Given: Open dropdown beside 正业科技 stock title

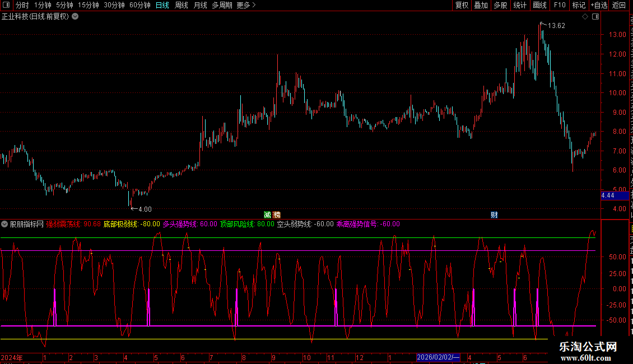Looking at the screenshot, I should 75,17.
